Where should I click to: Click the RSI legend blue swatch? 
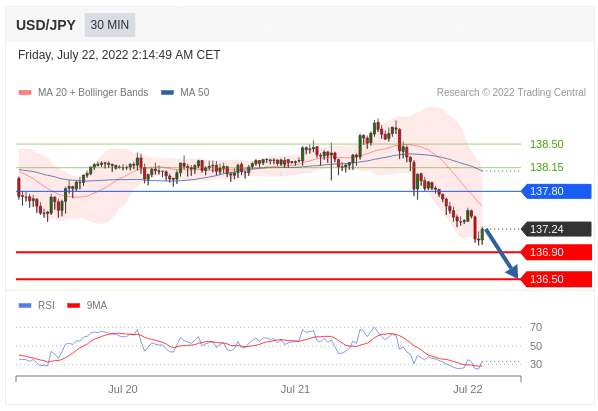pyautogui.click(x=25, y=305)
